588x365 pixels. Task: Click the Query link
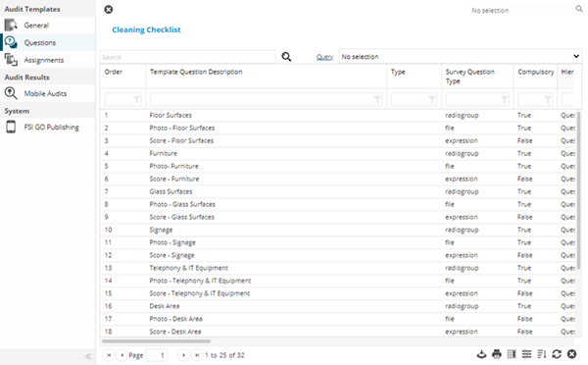click(324, 57)
